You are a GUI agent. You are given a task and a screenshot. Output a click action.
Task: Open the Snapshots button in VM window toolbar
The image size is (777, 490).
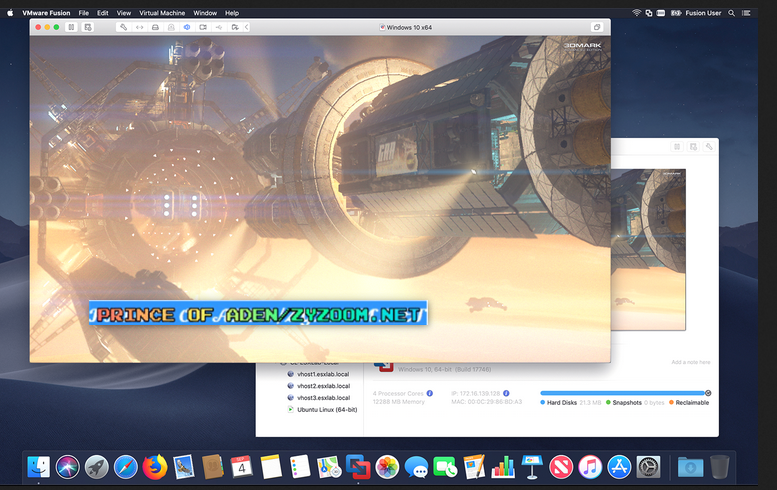88,27
